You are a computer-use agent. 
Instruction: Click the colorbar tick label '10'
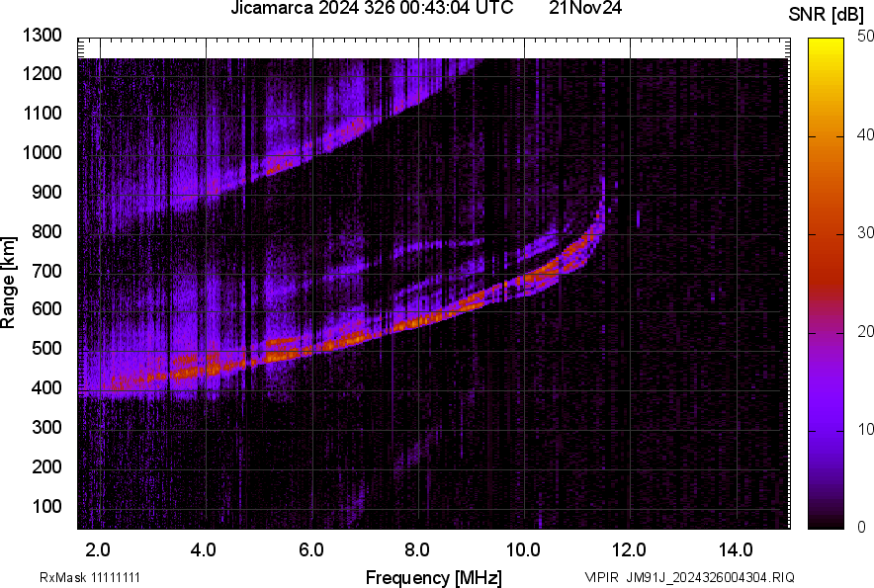(865, 430)
